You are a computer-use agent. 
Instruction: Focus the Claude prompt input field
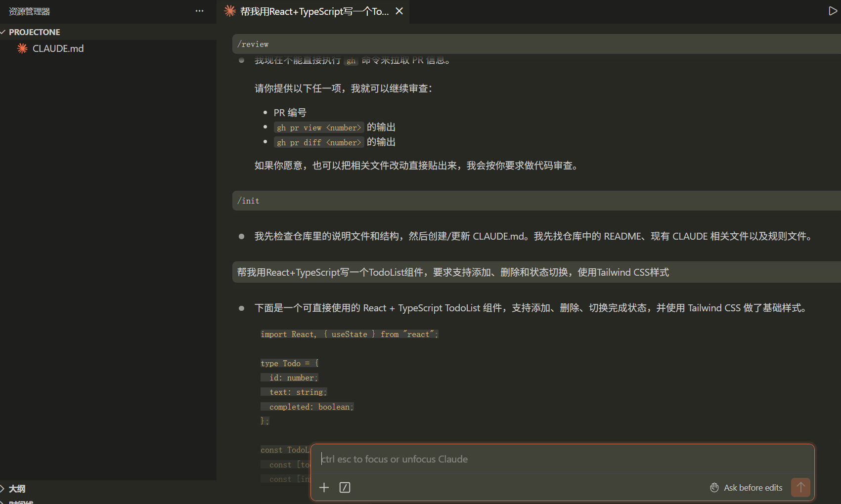(x=562, y=459)
